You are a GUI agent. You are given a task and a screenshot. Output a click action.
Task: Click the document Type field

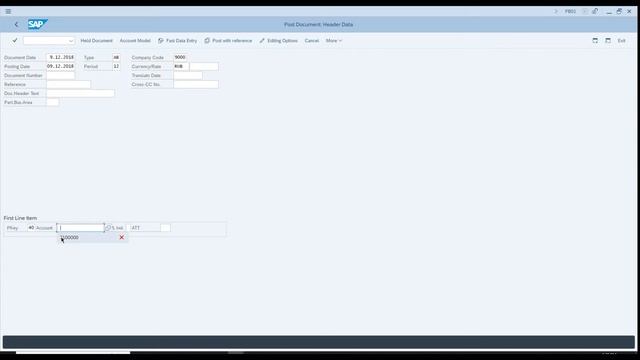coord(116,58)
